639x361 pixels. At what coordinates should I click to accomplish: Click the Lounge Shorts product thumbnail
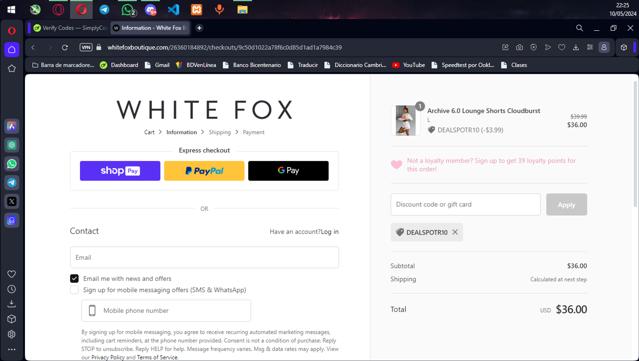(x=405, y=120)
